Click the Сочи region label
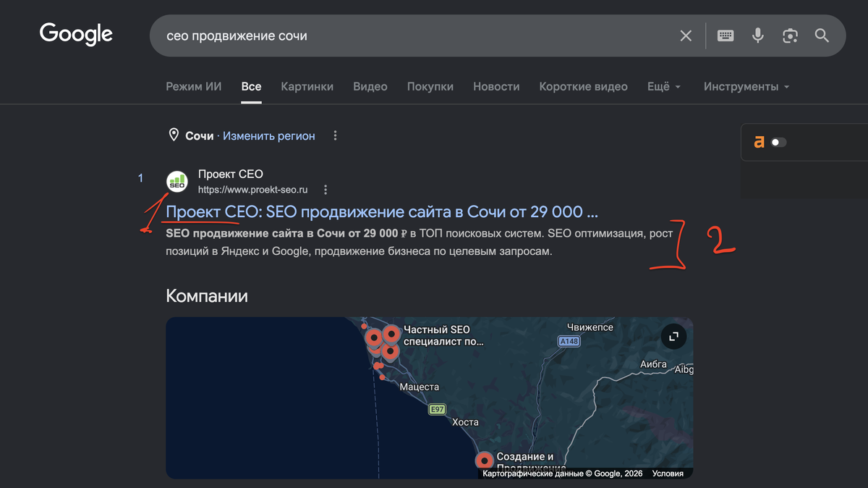The width and height of the screenshot is (868, 488). (200, 135)
